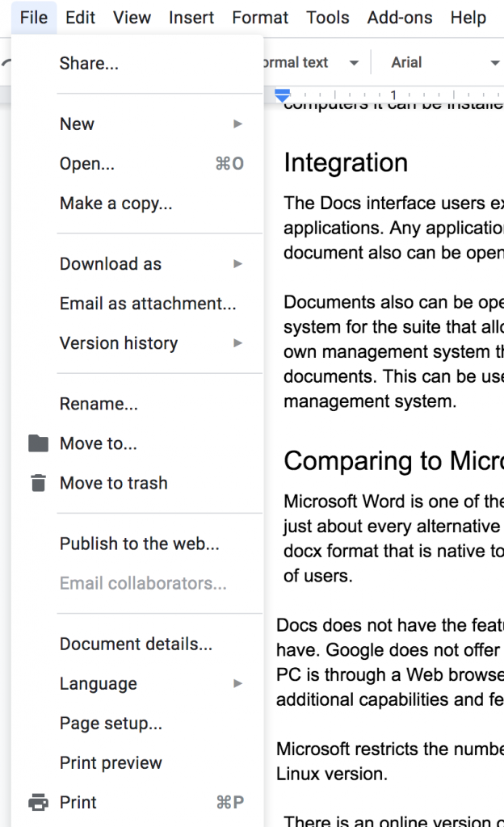
Task: Open the Insert menu
Action: 191,18
